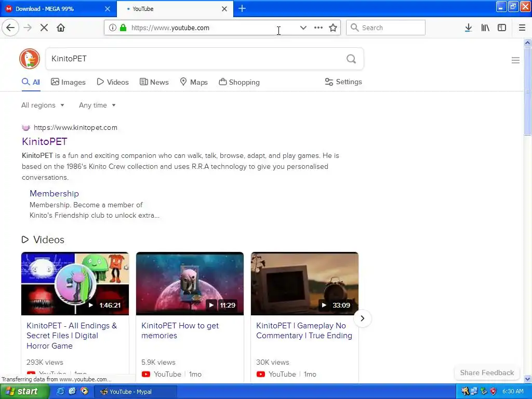Viewport: 532px width, 399px height.
Task: Open DuckDuckGo side menu
Action: tap(515, 60)
